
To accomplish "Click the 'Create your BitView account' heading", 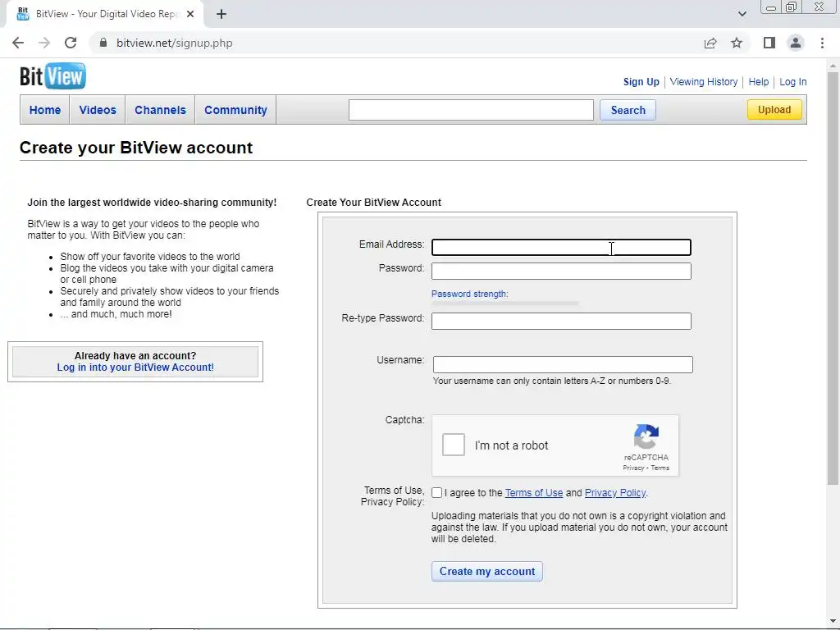I will click(136, 148).
